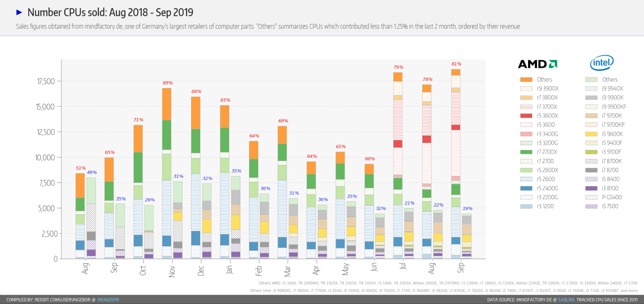The width and height of the screenshot is (644, 304).
Task: Select the i5 9600K yellow legend swatch
Action: coord(591,134)
